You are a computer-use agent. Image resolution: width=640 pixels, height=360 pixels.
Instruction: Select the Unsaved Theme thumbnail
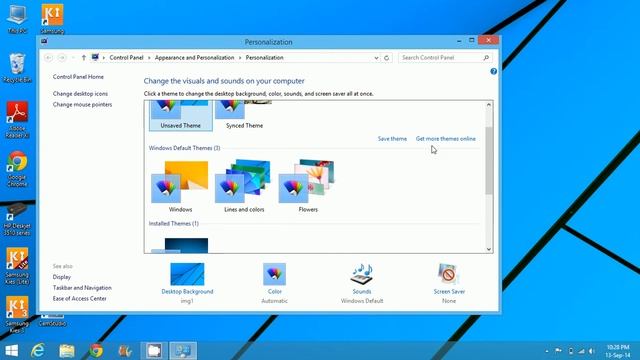(181, 116)
